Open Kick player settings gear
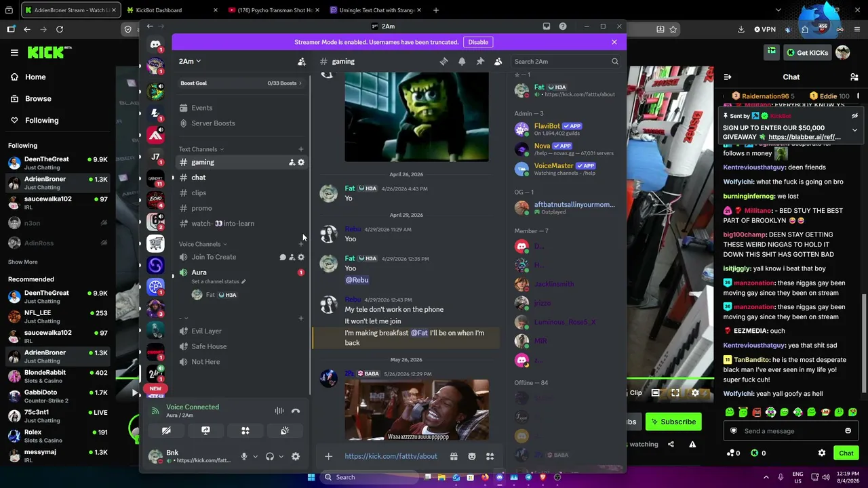Image resolution: width=868 pixels, height=488 pixels. pos(695,392)
